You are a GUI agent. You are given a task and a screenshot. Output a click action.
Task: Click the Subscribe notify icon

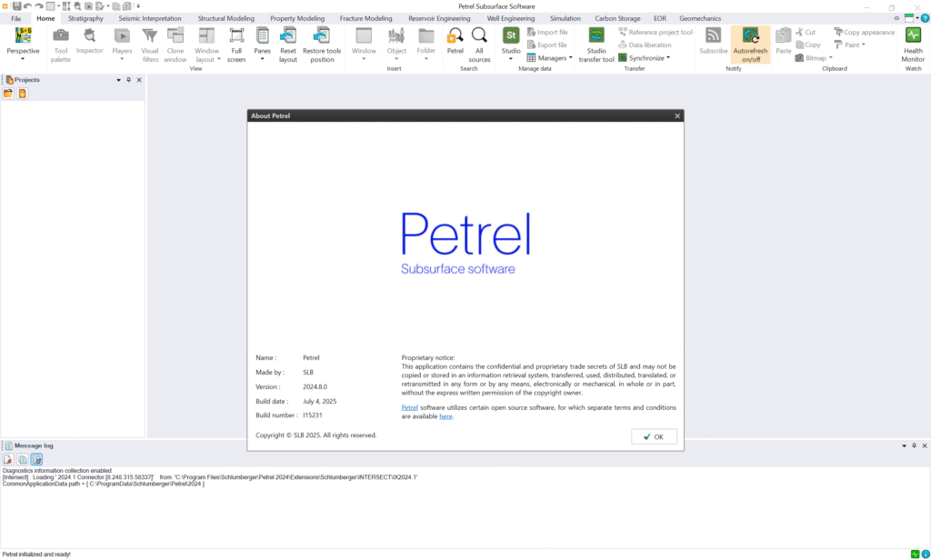tap(713, 35)
